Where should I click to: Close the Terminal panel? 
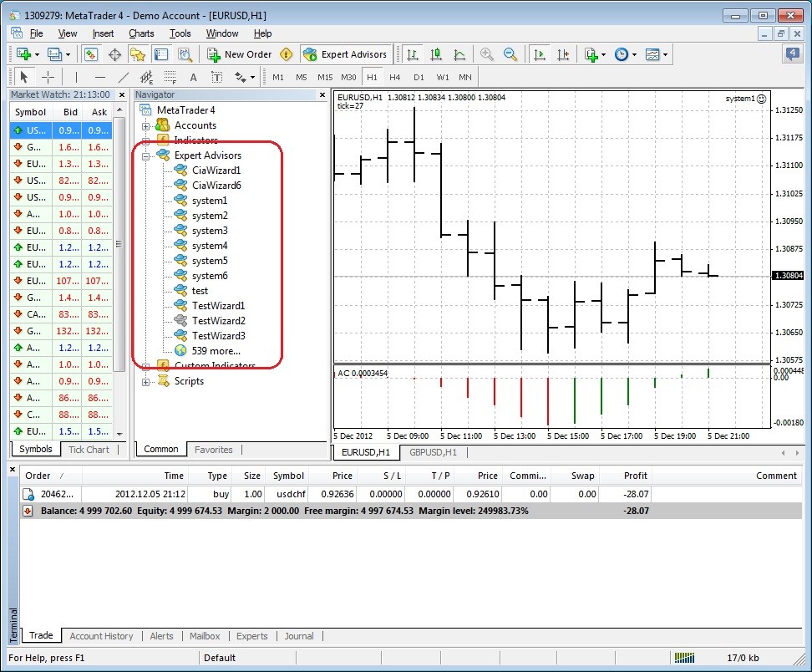[x=13, y=470]
